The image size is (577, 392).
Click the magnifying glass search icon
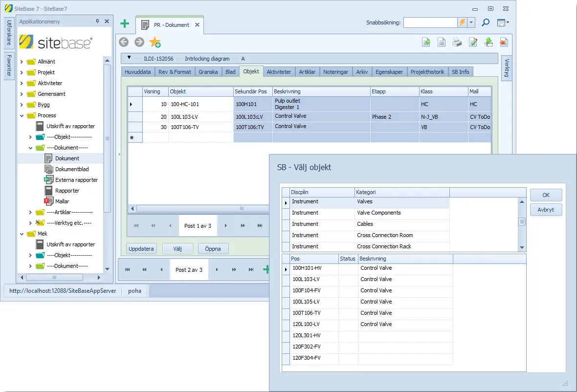[486, 22]
